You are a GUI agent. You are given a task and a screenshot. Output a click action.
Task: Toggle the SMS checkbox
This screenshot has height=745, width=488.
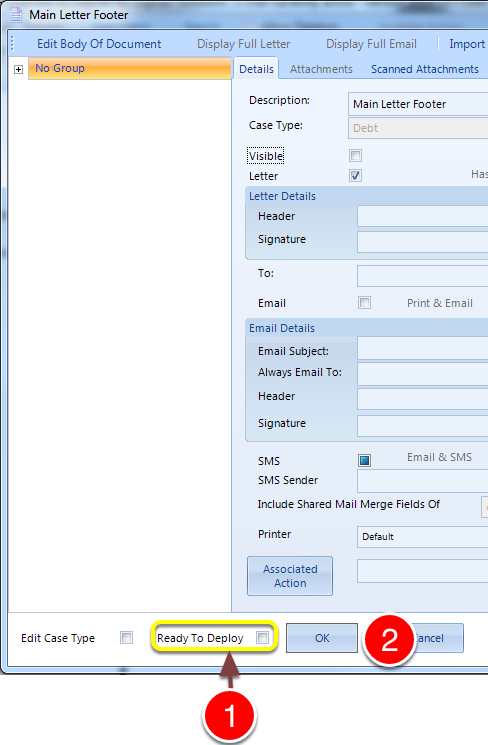[364, 460]
